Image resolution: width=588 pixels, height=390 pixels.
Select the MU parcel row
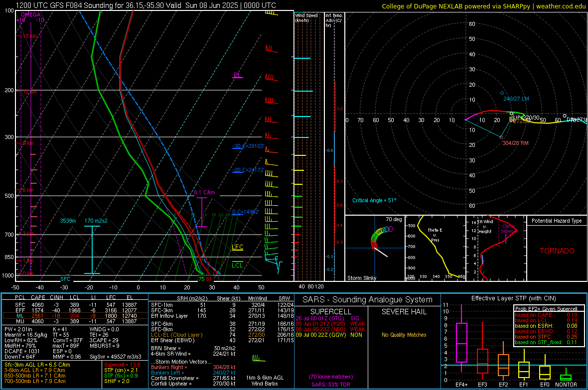pyautogui.click(x=75, y=321)
